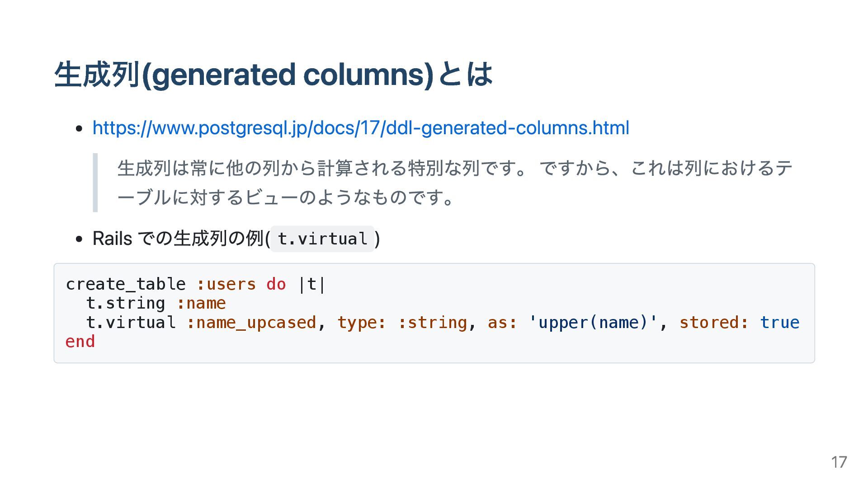868x488 pixels.
Task: Click the do keyword in code block
Action: click(x=276, y=284)
